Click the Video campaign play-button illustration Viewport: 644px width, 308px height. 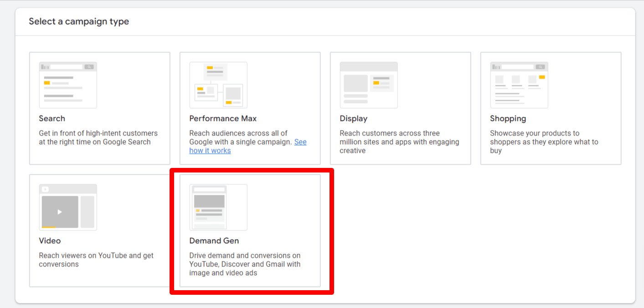[x=60, y=212]
